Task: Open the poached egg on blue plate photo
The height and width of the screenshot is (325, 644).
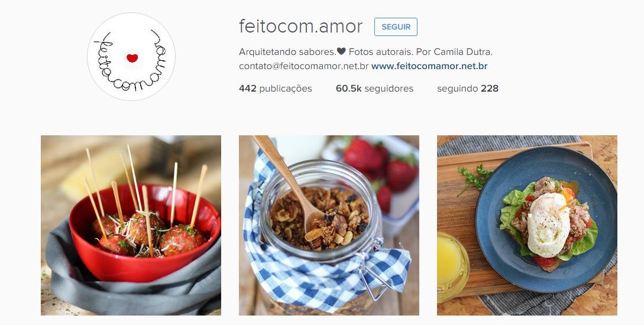Action: pos(527,225)
